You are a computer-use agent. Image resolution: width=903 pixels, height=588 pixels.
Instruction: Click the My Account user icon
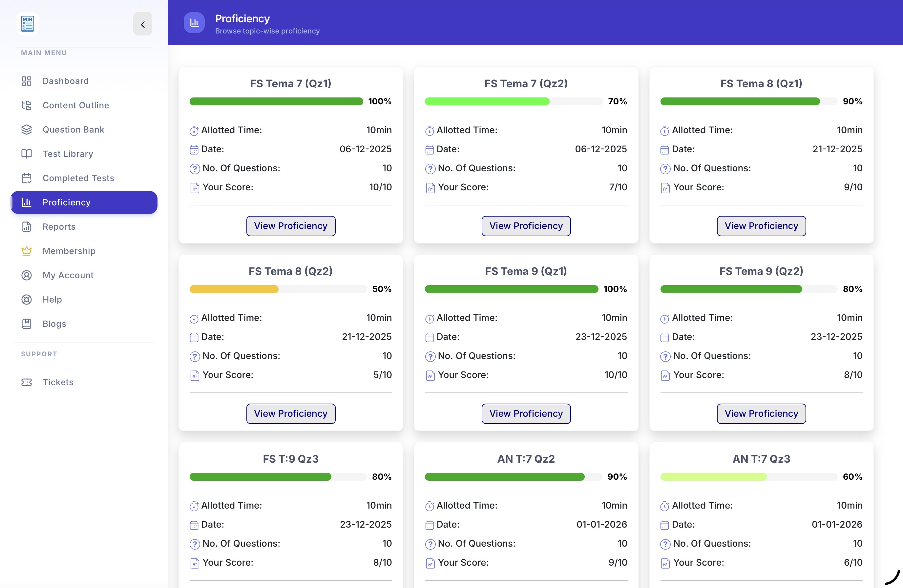pyautogui.click(x=27, y=275)
